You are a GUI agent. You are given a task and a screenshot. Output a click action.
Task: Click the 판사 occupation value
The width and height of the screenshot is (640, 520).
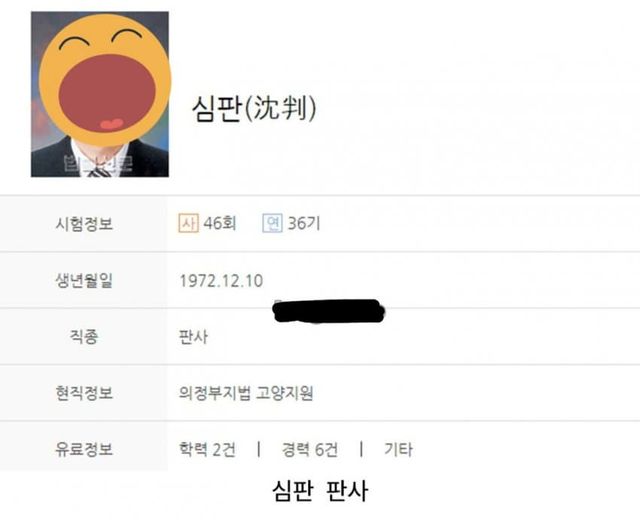click(193, 337)
